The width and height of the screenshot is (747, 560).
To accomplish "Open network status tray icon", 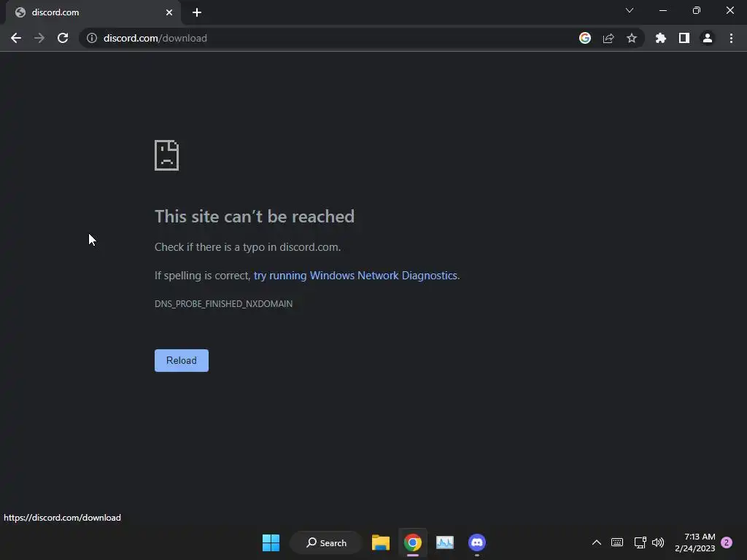I will (x=640, y=542).
